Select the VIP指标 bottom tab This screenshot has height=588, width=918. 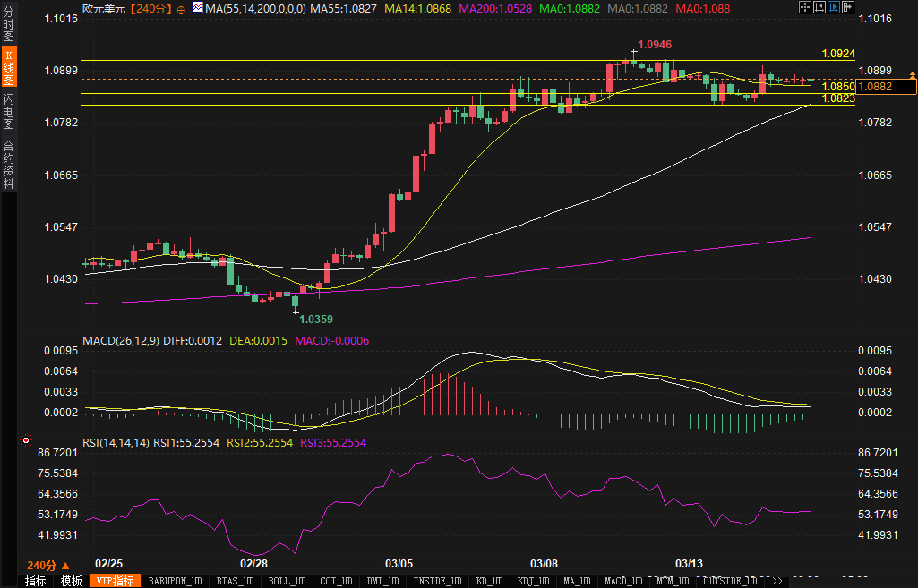(x=115, y=581)
